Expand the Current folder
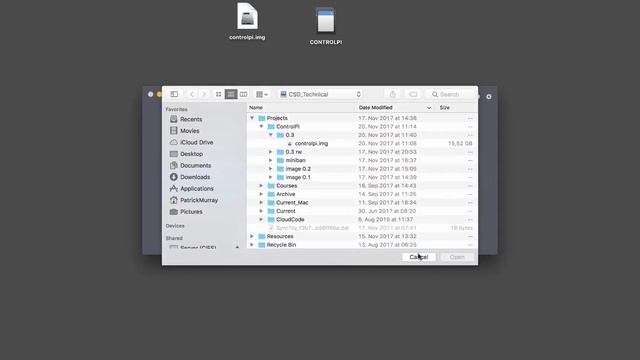The width and height of the screenshot is (640, 360). pos(261,211)
